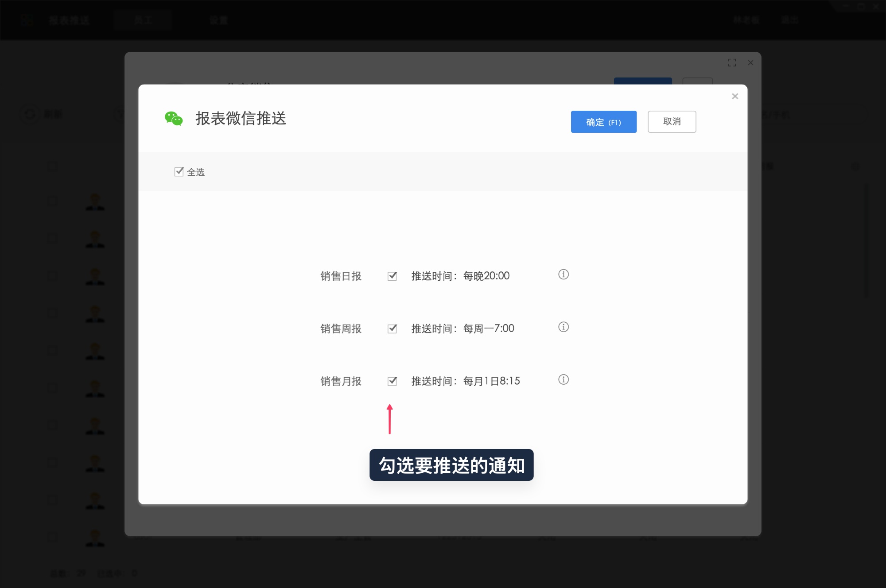Click the 推送时间: 每月1日8:15 text

[x=466, y=382]
